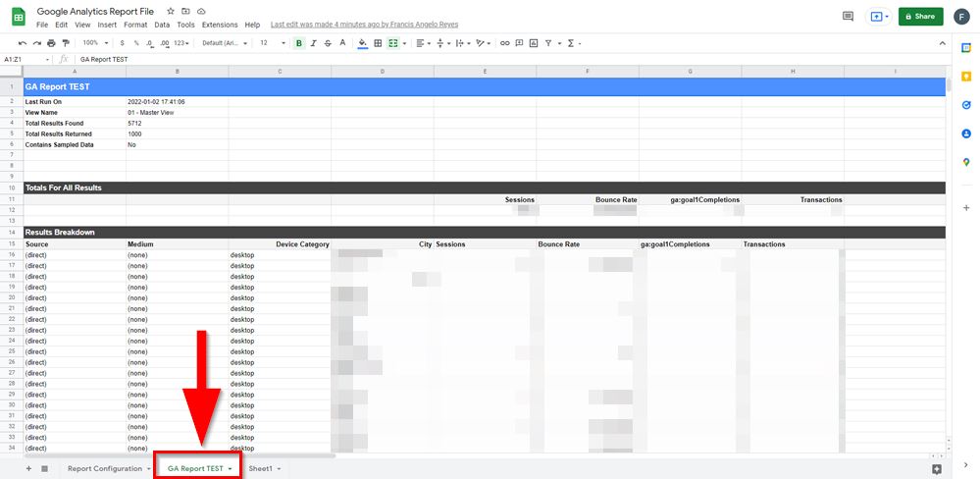The width and height of the screenshot is (980, 479).
Task: Open the last edit history link
Action: [364, 25]
